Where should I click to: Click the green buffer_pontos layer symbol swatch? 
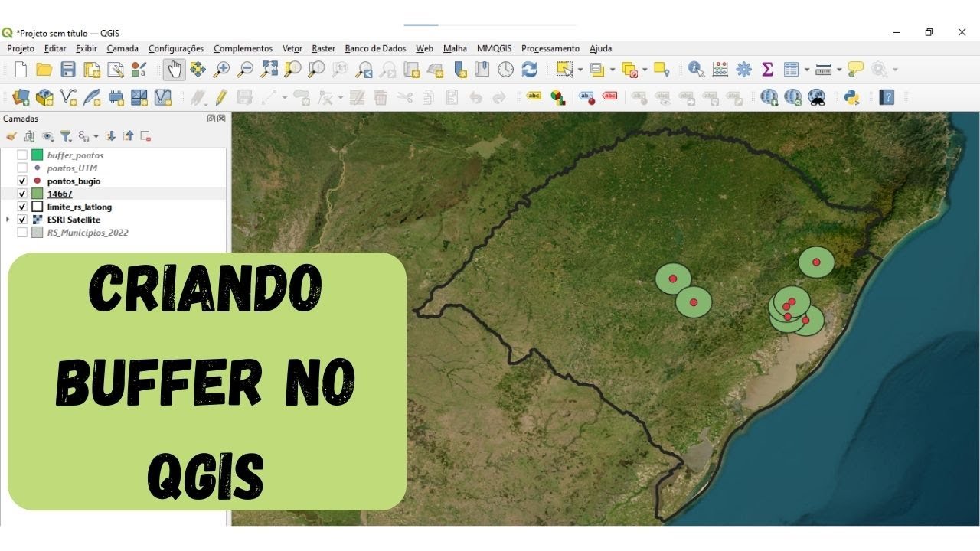37,155
